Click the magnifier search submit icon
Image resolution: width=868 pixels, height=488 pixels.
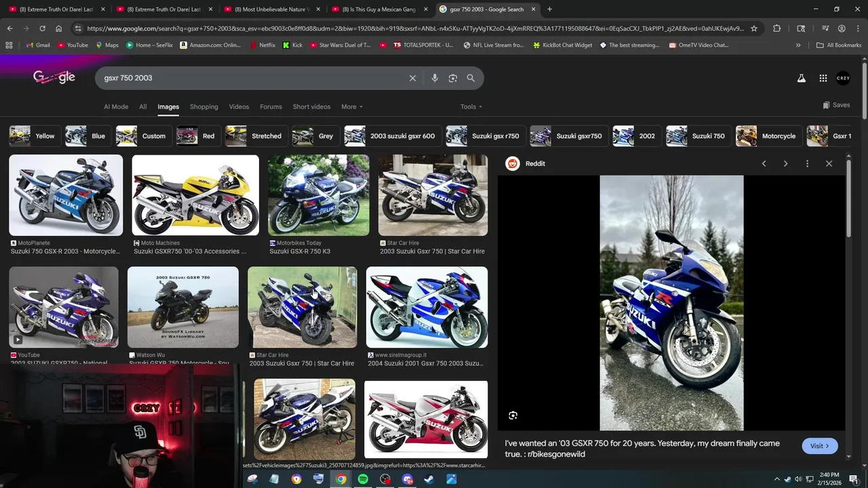tap(471, 78)
